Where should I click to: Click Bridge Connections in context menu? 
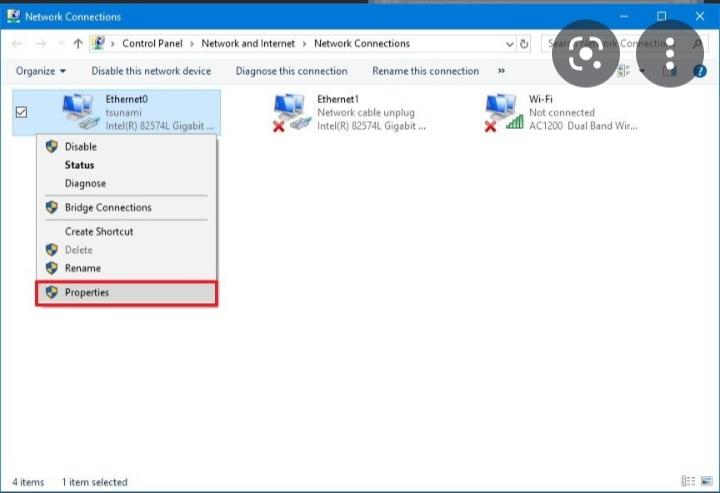pyautogui.click(x=108, y=208)
